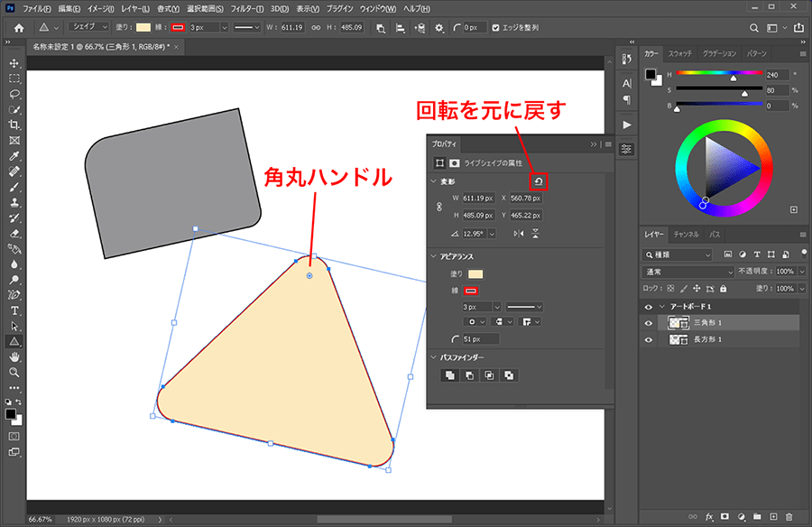Choose the Horizontal Type tool
Screen dimensions: 812x527
click(x=14, y=310)
